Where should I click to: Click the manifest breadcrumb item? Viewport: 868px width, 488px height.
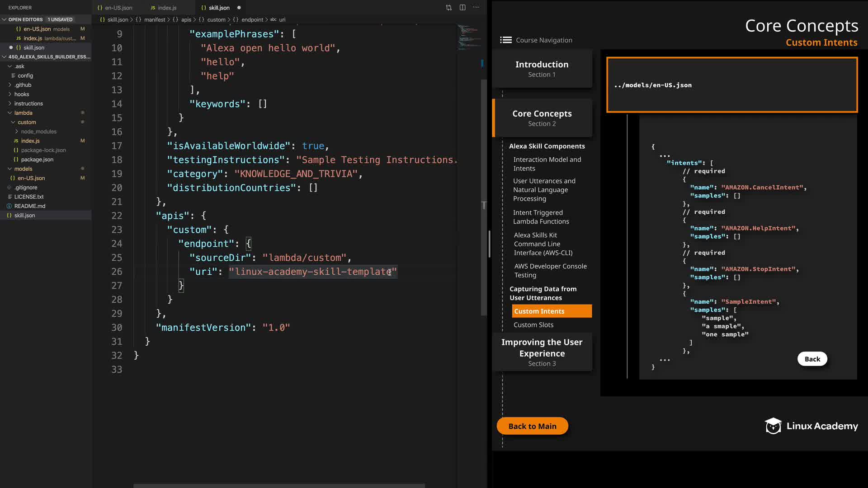(154, 20)
